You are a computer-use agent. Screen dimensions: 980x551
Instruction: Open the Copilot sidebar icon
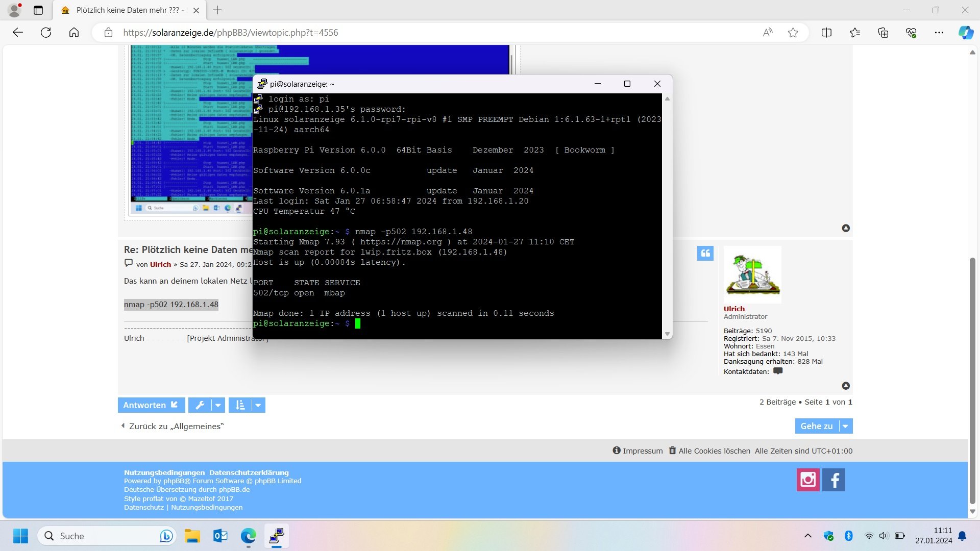pyautogui.click(x=965, y=33)
